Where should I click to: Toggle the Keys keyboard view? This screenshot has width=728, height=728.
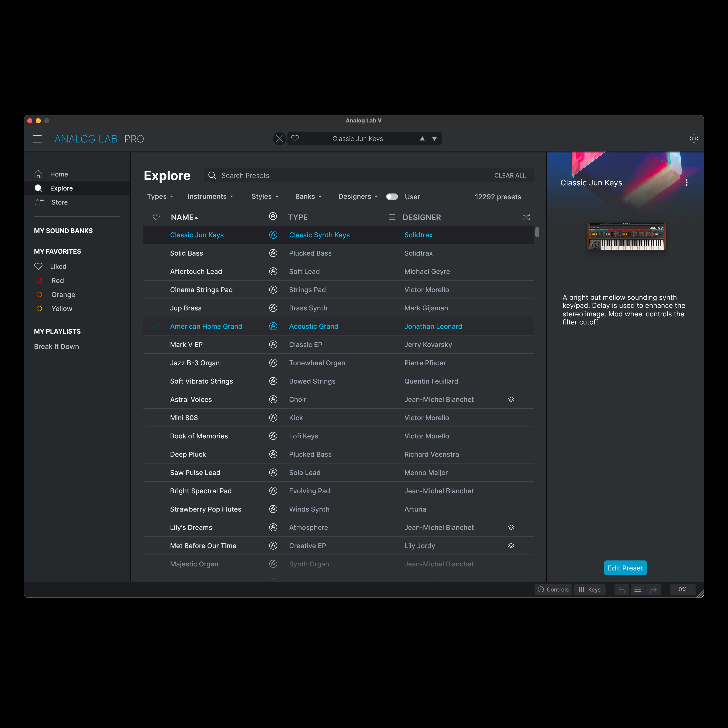(590, 590)
